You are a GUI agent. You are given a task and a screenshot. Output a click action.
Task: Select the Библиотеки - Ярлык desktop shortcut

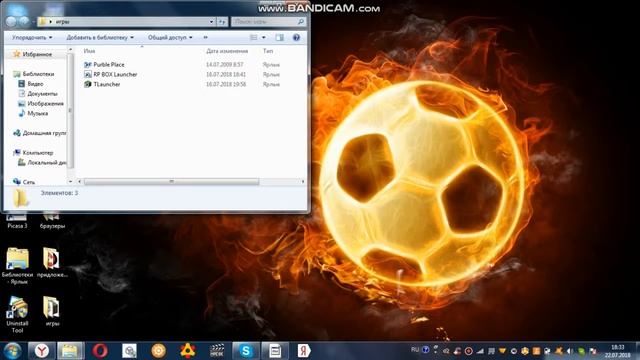pyautogui.click(x=17, y=266)
